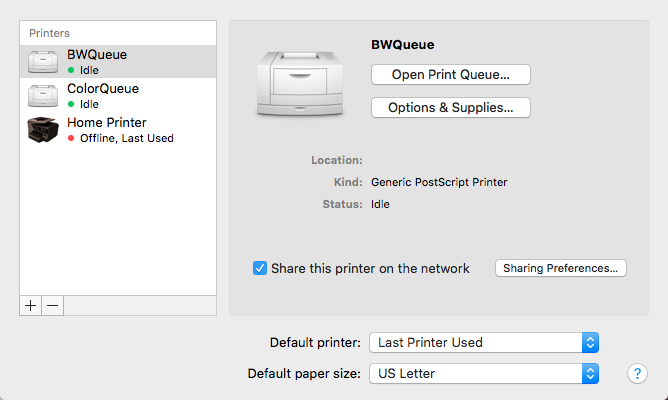
Task: Open help with the question mark button
Action: [x=637, y=373]
